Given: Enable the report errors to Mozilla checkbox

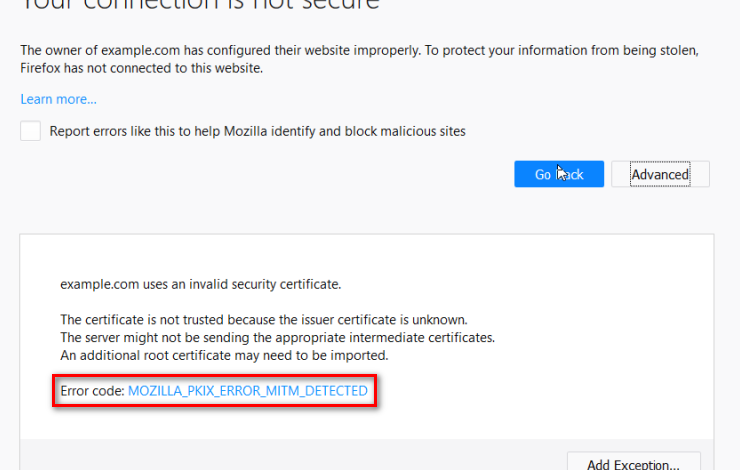Looking at the screenshot, I should coord(31,131).
